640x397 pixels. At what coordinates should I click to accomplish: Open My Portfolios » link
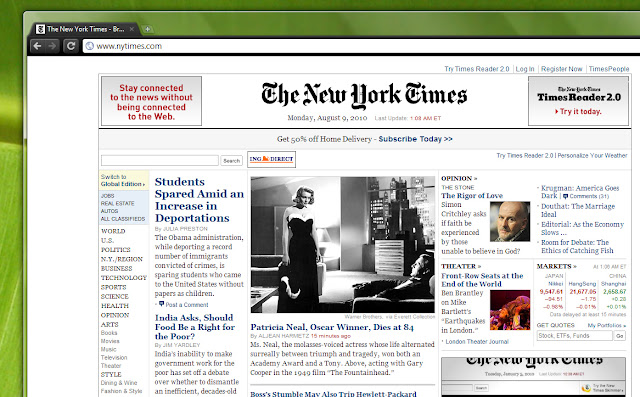tap(607, 325)
